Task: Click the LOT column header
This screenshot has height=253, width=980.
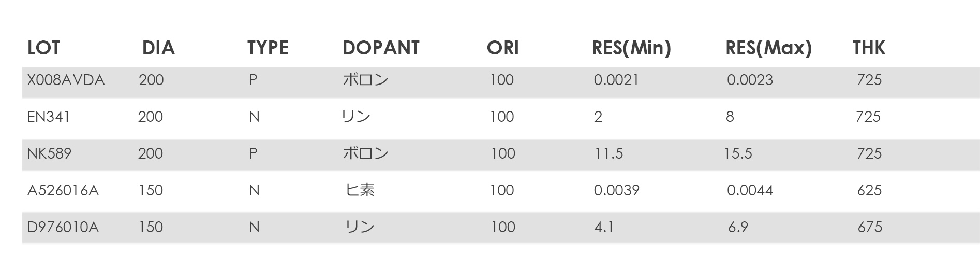Action: point(43,48)
